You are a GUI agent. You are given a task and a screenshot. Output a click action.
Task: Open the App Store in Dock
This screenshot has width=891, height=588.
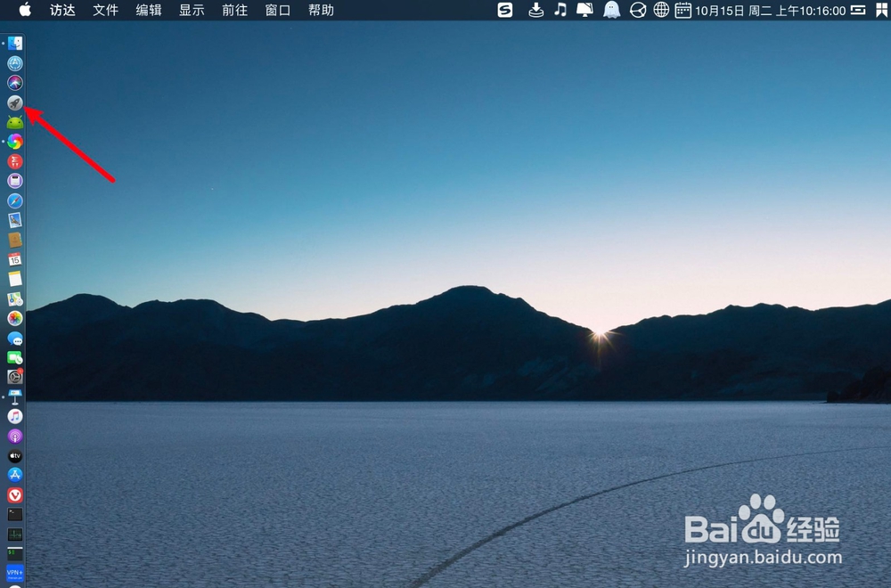click(x=15, y=475)
